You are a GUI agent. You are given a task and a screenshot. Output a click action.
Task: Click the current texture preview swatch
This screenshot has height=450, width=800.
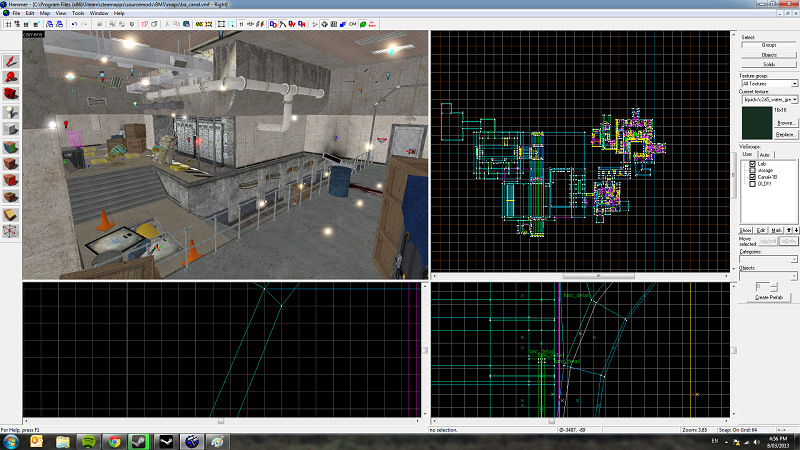(x=757, y=123)
